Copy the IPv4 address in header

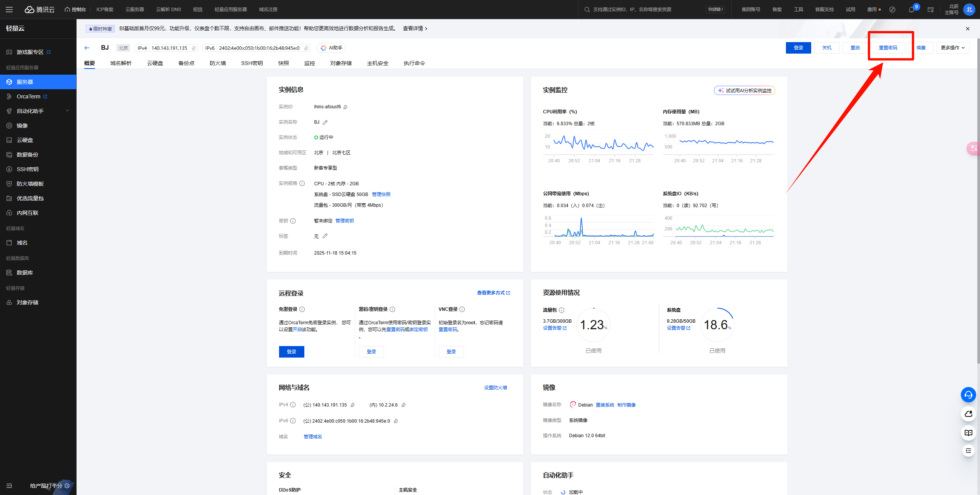[x=194, y=48]
